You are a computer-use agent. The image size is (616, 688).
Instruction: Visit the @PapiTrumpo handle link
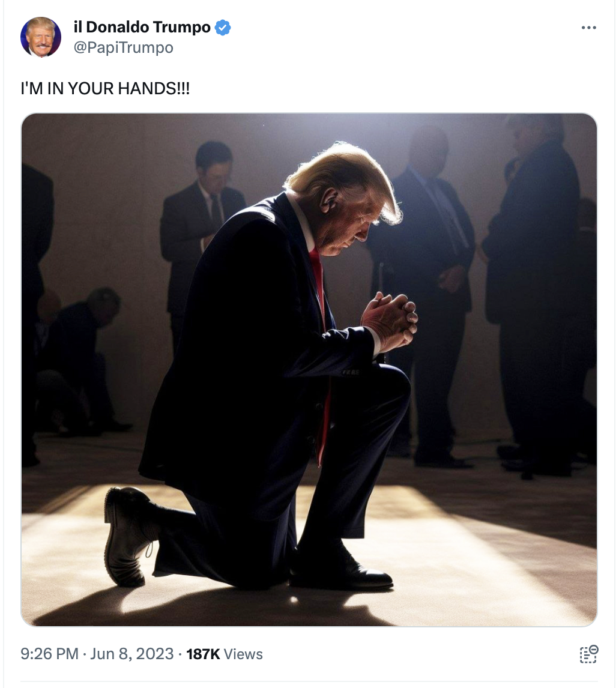(x=123, y=47)
